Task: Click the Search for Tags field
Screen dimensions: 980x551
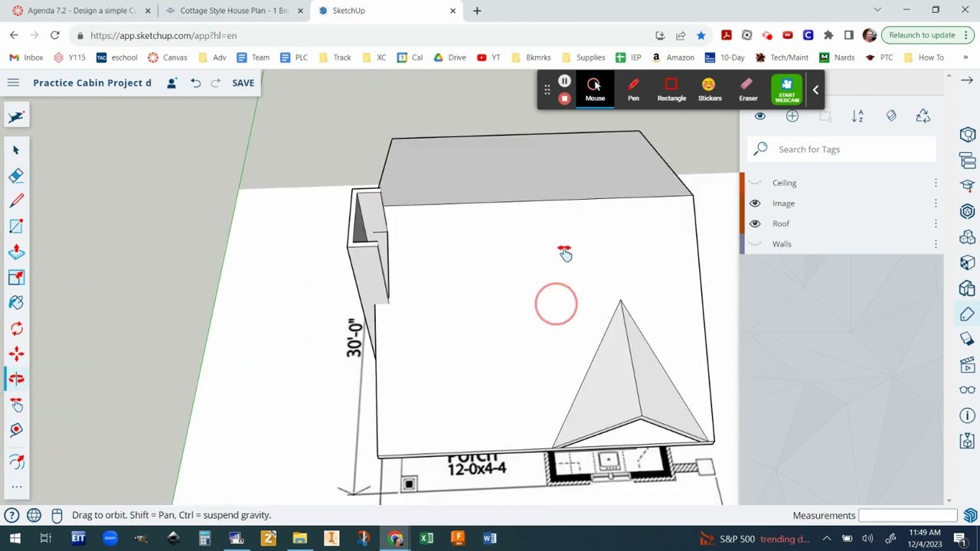Action: [x=842, y=149]
